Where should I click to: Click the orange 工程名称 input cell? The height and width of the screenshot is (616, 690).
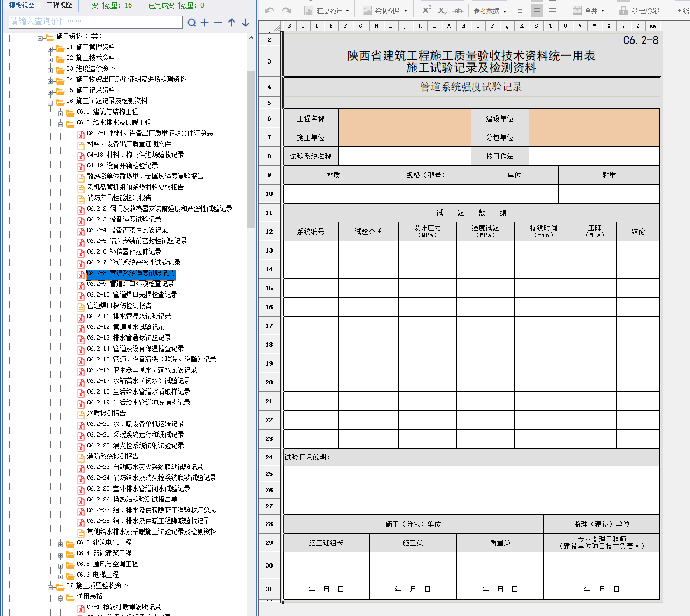[405, 118]
